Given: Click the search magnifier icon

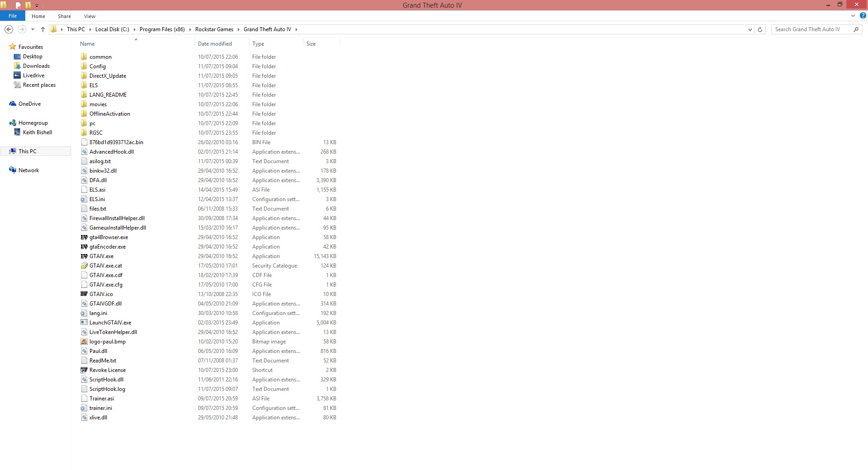Looking at the screenshot, I should click(856, 29).
